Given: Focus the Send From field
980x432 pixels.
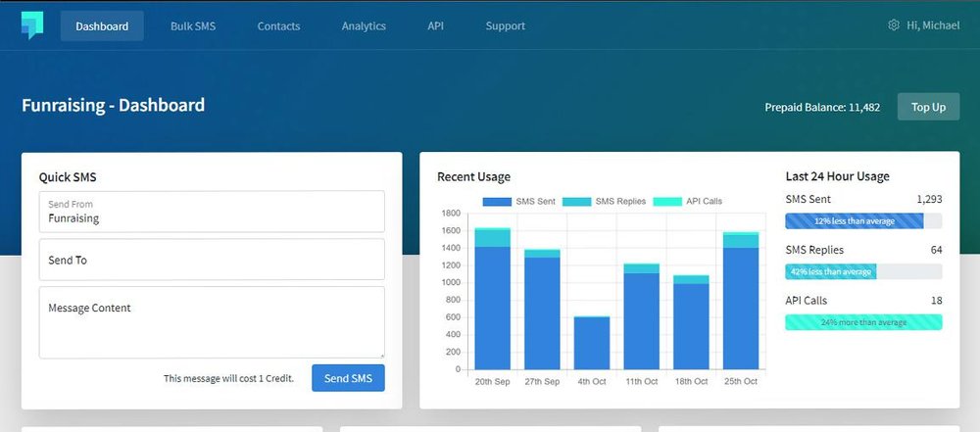Looking at the screenshot, I should click(212, 212).
